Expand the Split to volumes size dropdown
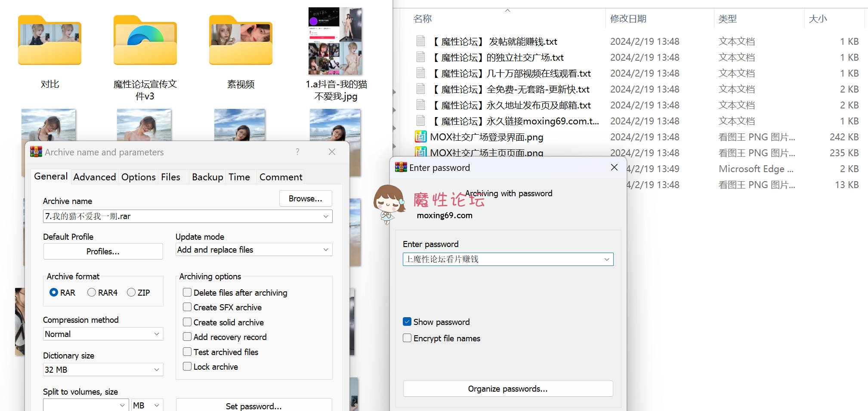 coord(122,405)
